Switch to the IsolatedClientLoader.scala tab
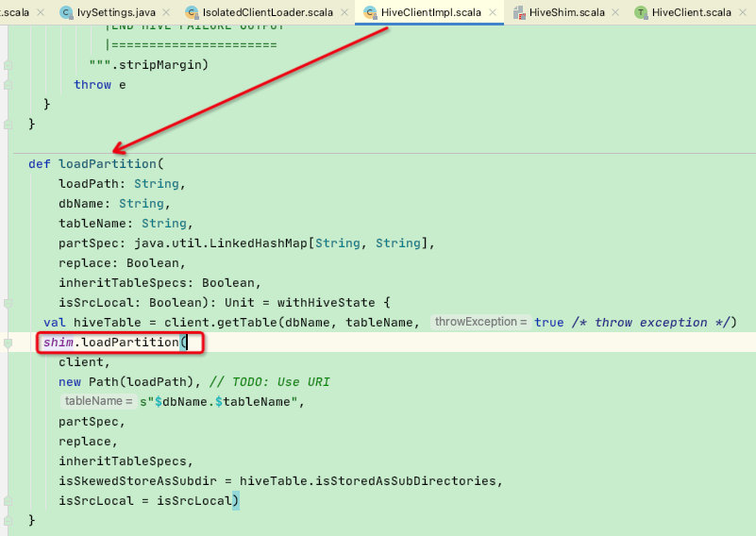This screenshot has height=536, width=756. tap(268, 12)
